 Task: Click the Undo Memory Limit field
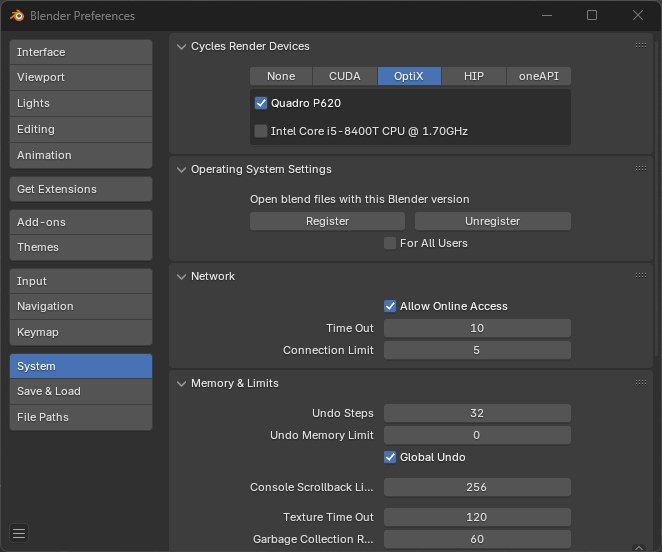(x=477, y=435)
